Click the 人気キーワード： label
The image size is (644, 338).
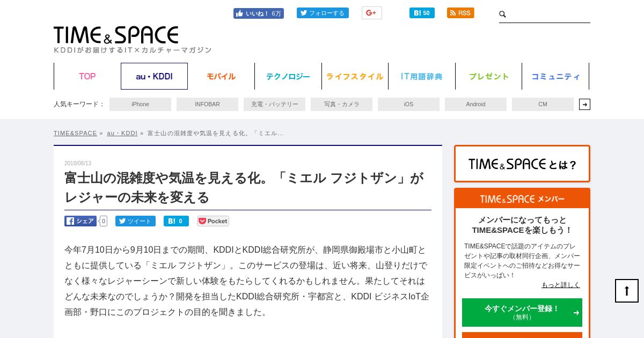(79, 104)
